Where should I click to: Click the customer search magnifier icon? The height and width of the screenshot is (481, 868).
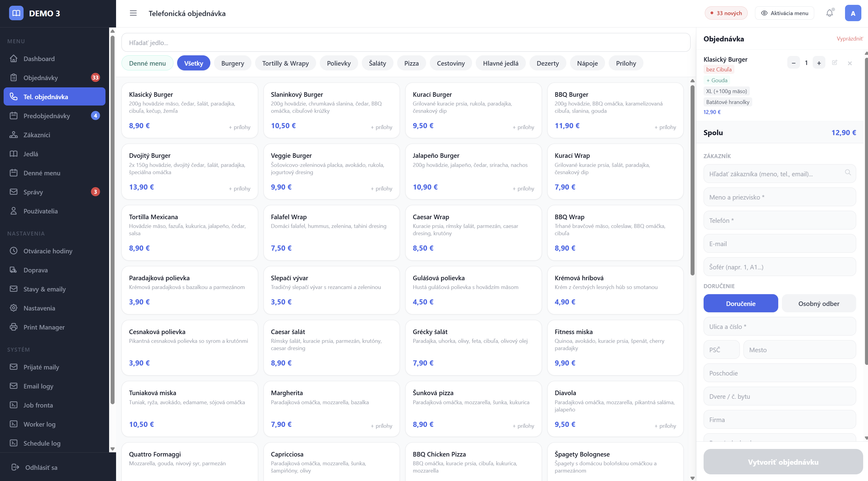pyautogui.click(x=848, y=173)
